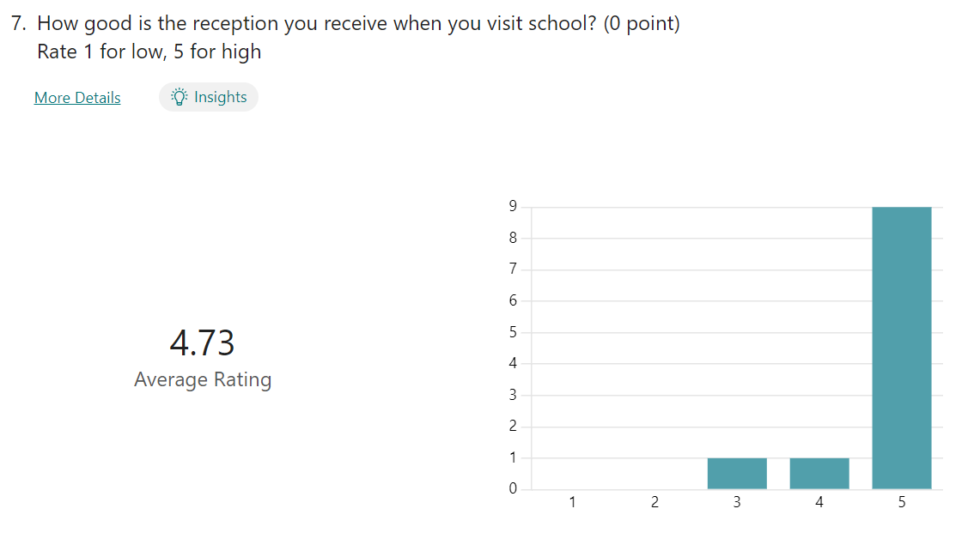Click the 4.73 average rating value

coord(202,343)
